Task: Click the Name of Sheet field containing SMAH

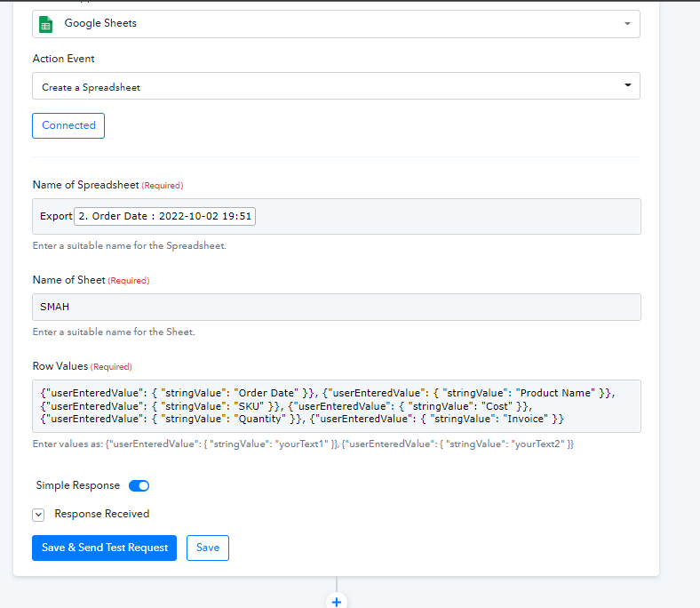Action: [x=336, y=307]
